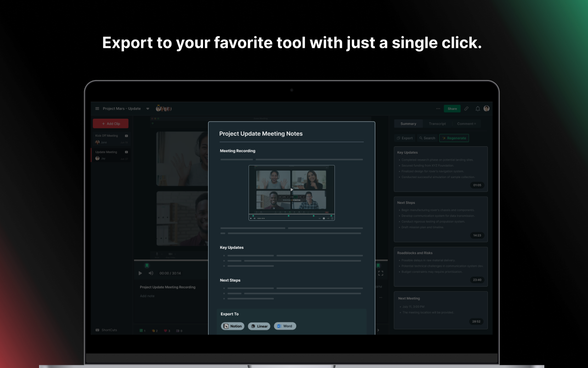The image size is (588, 368).
Task: Open the user profile avatar
Action: [486, 109]
